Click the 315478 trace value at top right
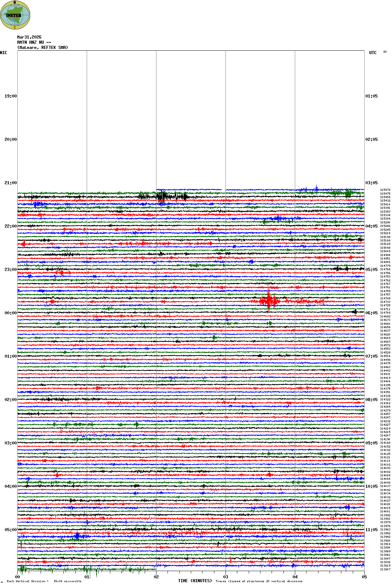 385,190
